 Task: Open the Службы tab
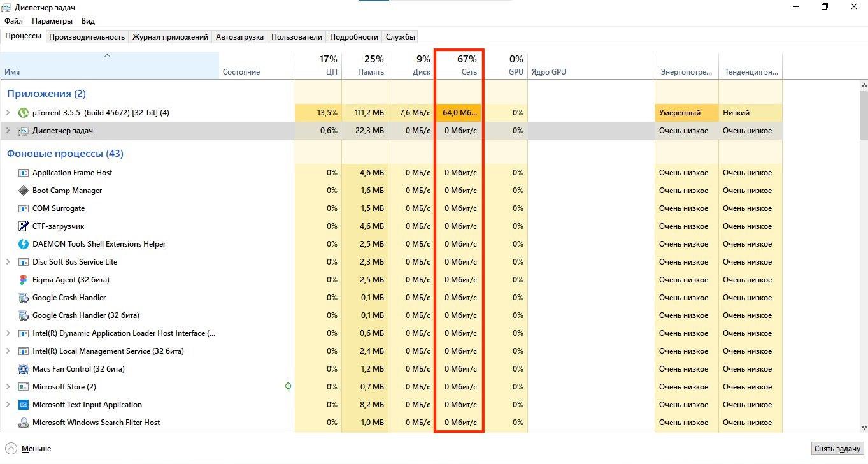tap(401, 37)
